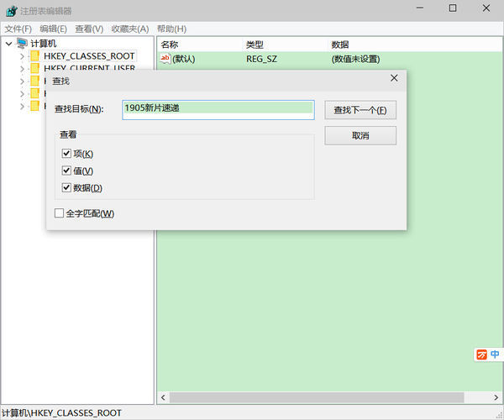The height and width of the screenshot is (420, 504).
Task: Click the REG_SZ type cell
Action: (x=261, y=59)
